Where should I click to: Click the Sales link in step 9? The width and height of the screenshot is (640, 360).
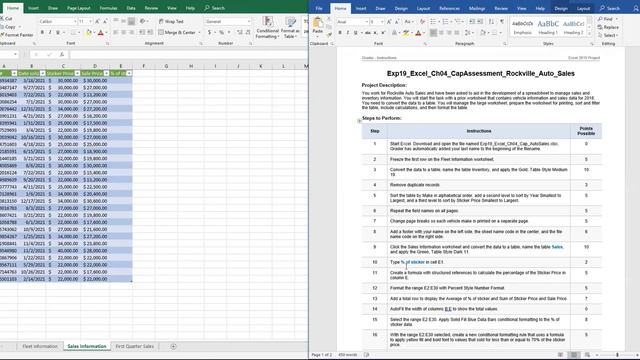click(x=557, y=247)
